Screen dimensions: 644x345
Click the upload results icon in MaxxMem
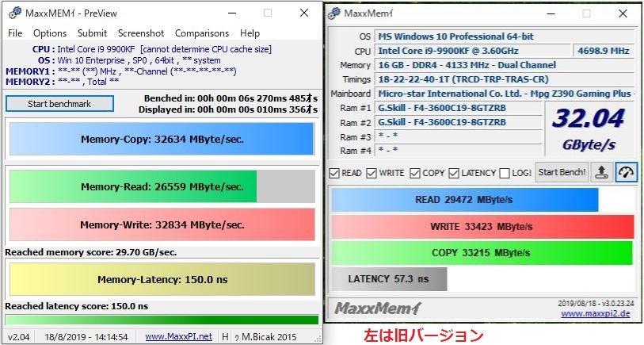pyautogui.click(x=602, y=172)
